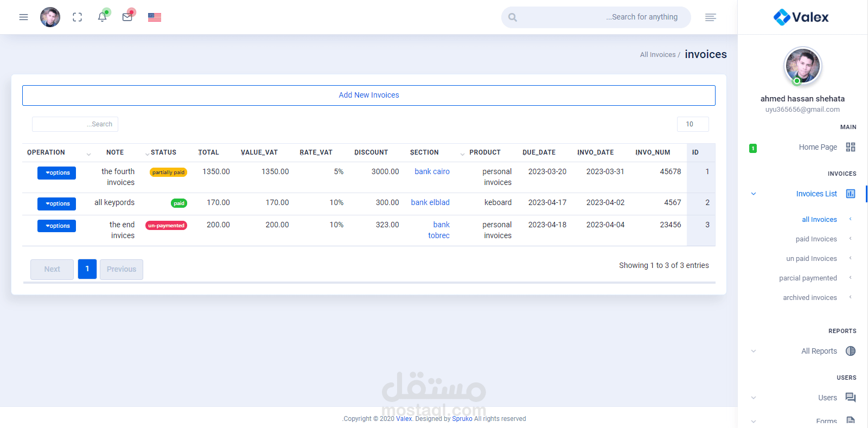Click the Valex logo
This screenshot has height=428, width=868.
click(801, 17)
